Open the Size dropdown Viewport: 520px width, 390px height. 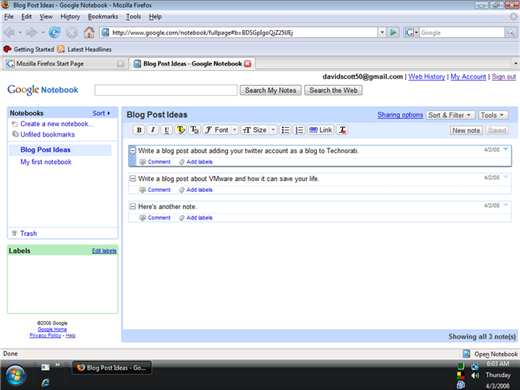click(259, 130)
